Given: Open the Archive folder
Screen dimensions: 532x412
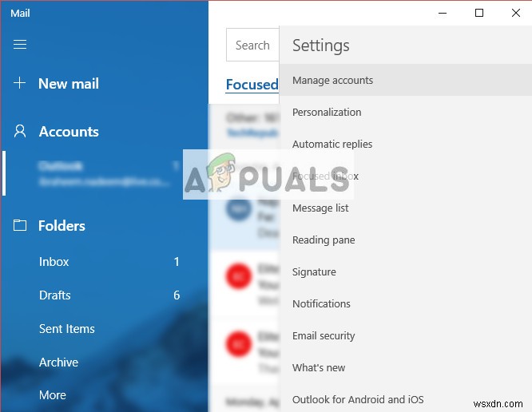Looking at the screenshot, I should [58, 362].
